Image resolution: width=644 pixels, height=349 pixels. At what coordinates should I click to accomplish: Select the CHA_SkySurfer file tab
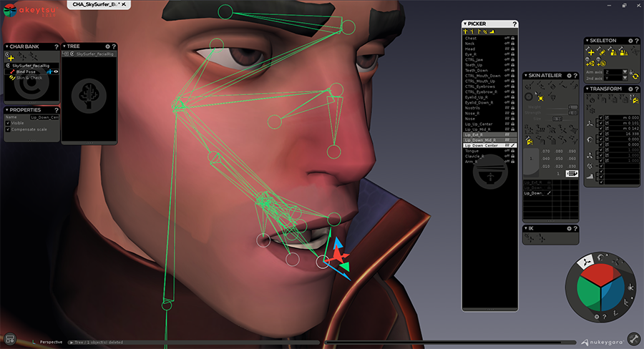coord(99,4)
